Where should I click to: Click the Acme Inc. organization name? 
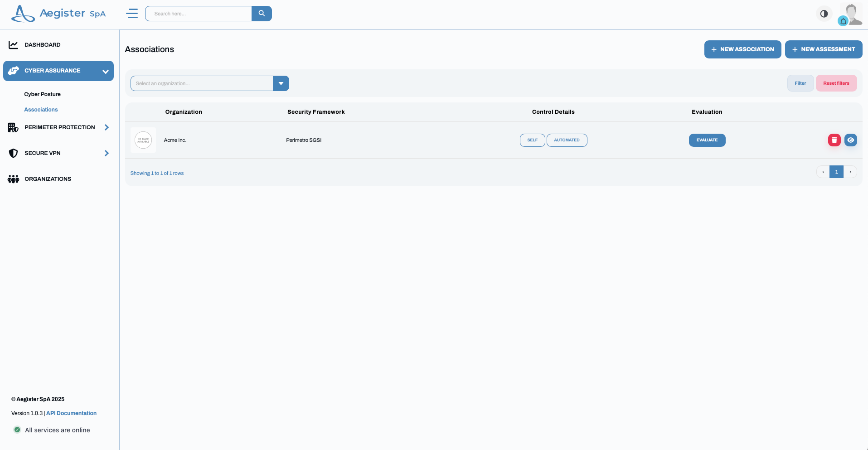[175, 140]
